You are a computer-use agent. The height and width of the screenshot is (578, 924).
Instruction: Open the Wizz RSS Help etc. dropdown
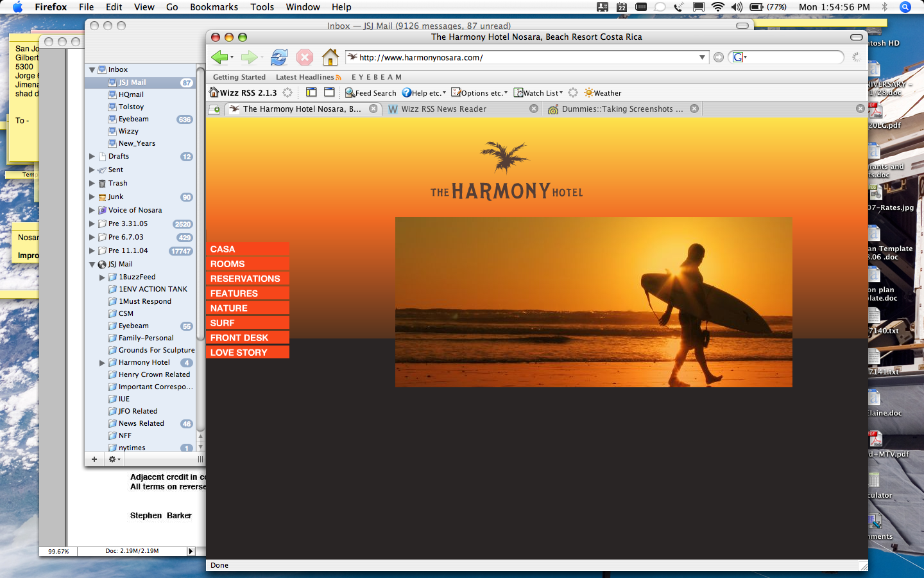coord(424,93)
